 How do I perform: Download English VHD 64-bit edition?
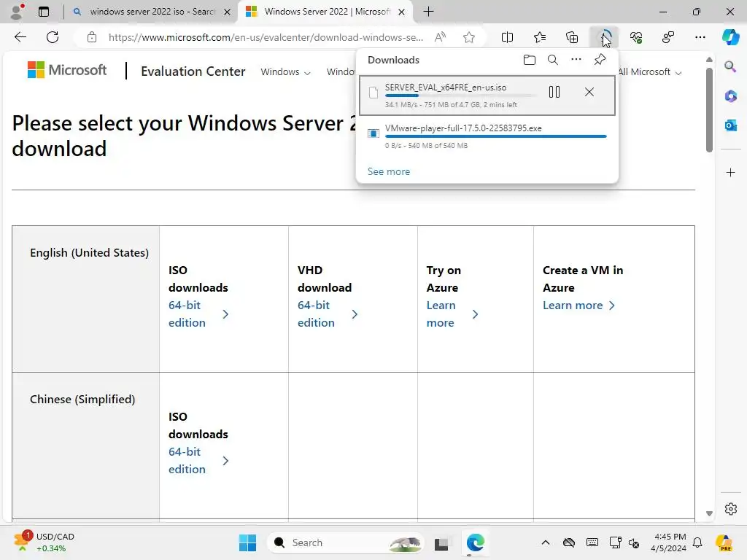328,314
